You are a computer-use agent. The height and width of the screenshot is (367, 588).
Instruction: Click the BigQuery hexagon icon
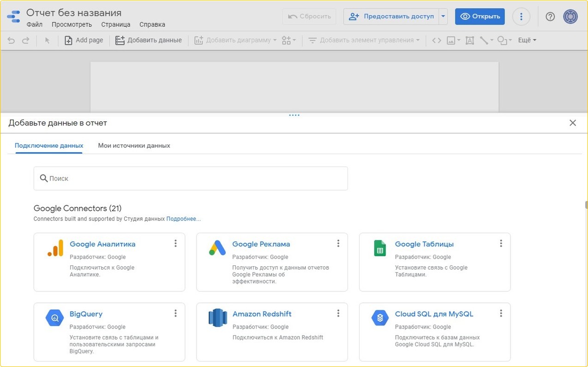tap(54, 318)
